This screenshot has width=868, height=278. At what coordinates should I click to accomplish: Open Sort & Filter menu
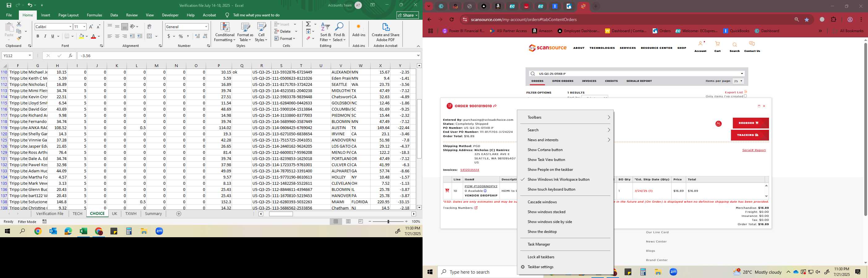[x=325, y=32]
